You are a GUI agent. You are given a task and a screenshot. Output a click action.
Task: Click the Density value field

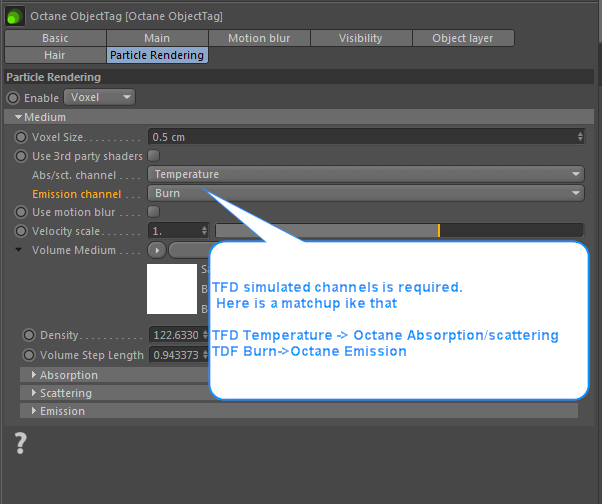point(176,335)
